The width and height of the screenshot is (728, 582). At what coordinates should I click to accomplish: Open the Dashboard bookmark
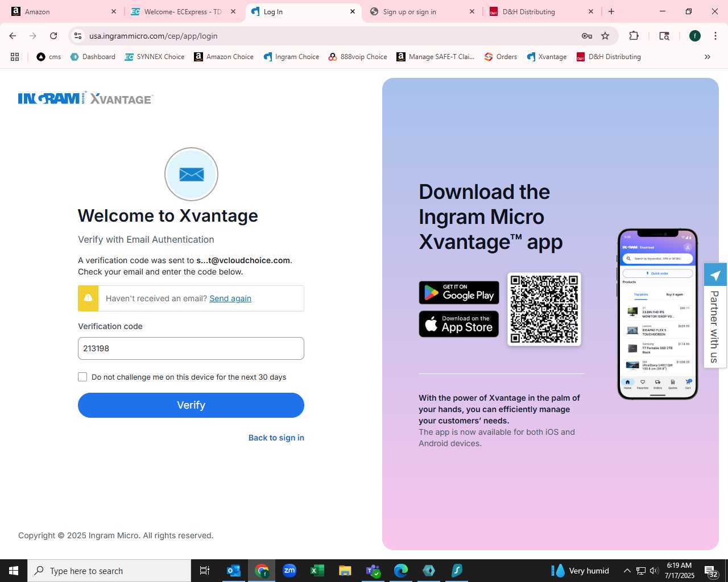93,57
